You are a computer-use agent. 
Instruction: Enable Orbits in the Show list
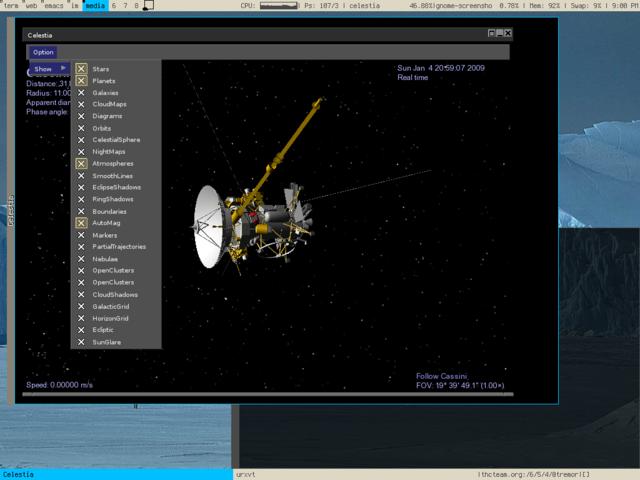[x=81, y=128]
